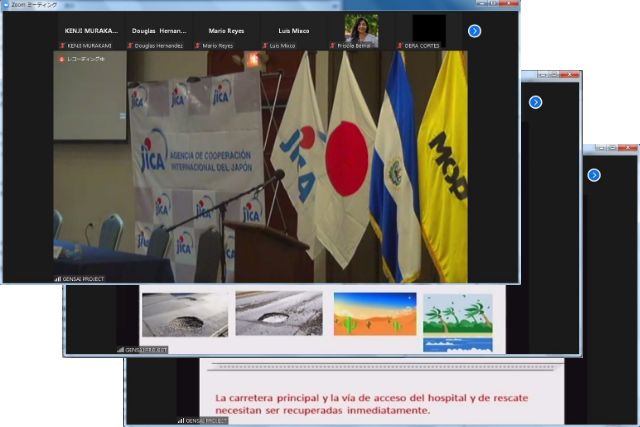This screenshot has height=427, width=640.
Task: Click muted microphone icon beside DERA CORTES
Action: 400,46
